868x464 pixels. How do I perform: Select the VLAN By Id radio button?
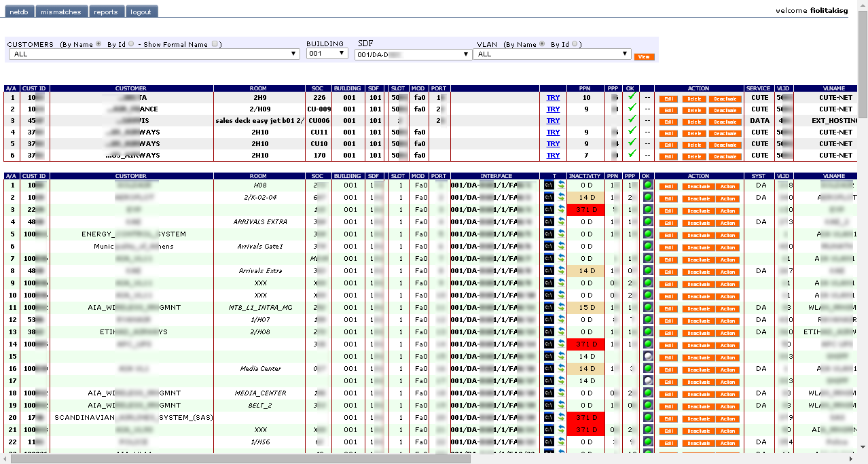point(575,44)
